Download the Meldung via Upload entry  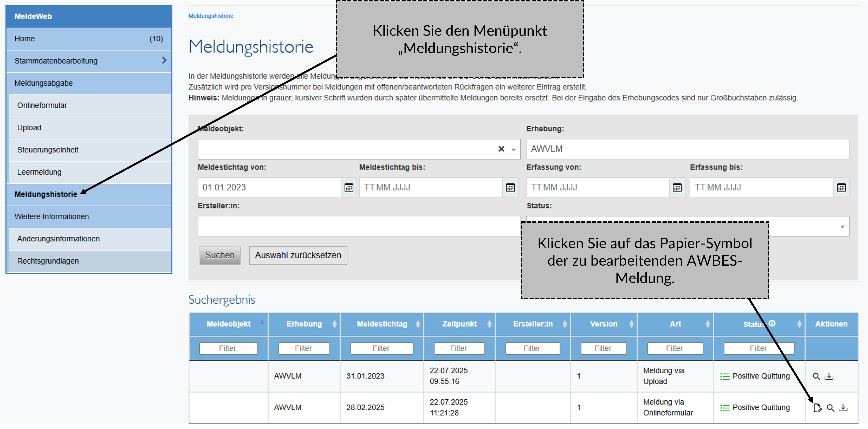[829, 376]
